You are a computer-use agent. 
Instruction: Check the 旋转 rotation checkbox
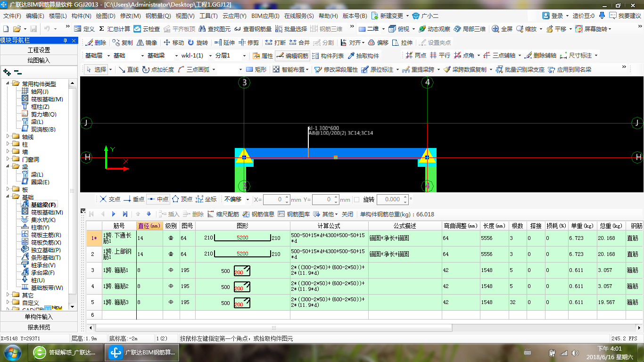click(356, 199)
